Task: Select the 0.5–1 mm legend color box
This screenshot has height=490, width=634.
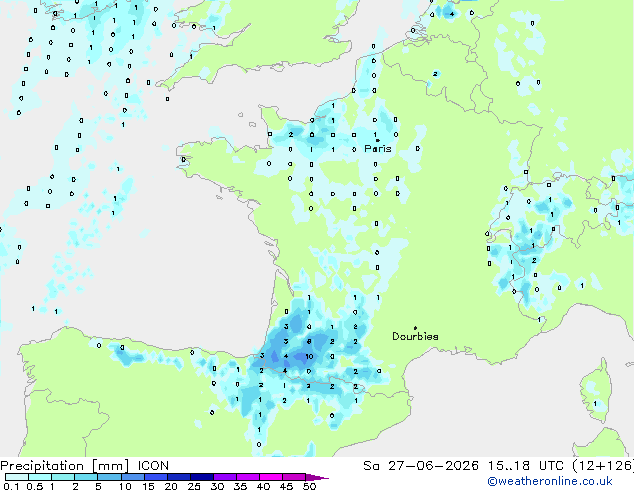Action: coord(40,477)
